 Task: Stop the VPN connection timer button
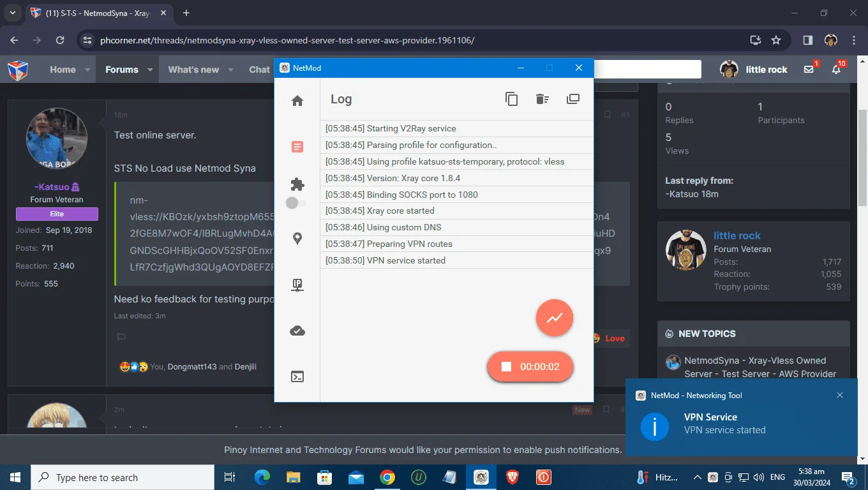click(x=530, y=367)
